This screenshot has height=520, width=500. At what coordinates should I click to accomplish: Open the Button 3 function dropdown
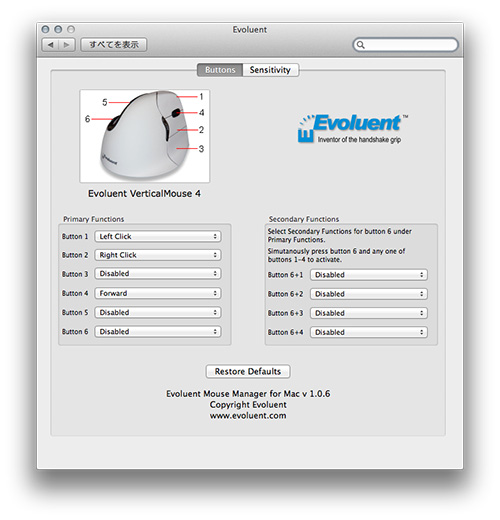tap(158, 274)
